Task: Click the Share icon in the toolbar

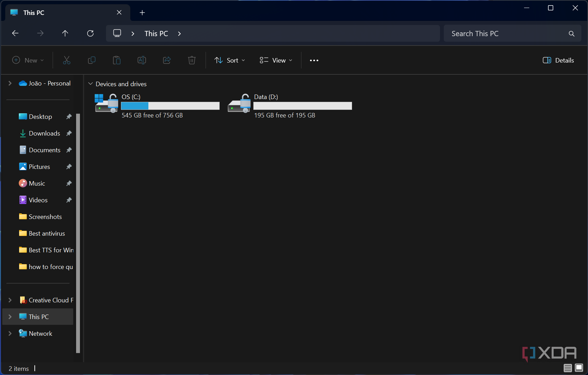Action: 167,60
